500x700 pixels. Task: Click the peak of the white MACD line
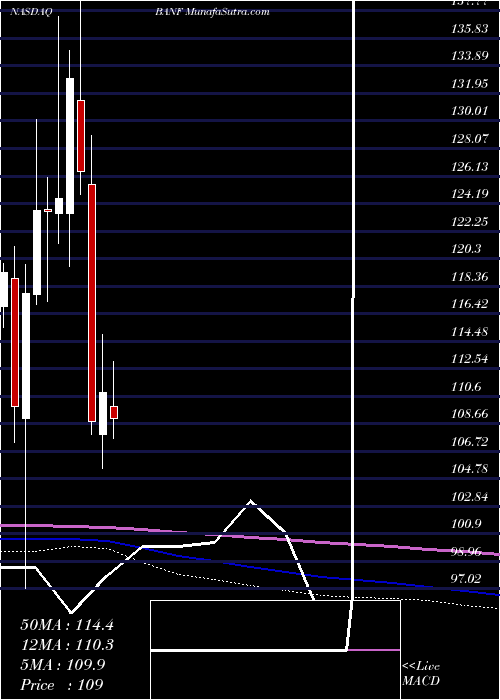(251, 502)
